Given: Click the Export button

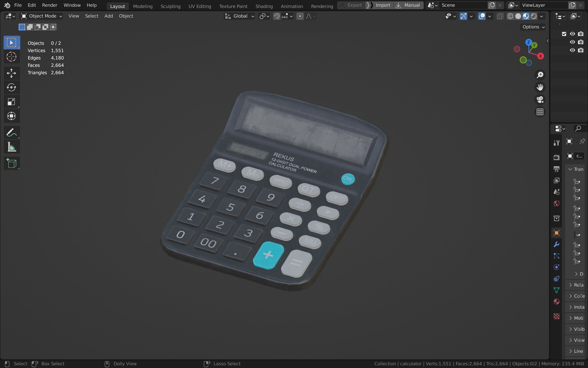Looking at the screenshot, I should pyautogui.click(x=351, y=5).
